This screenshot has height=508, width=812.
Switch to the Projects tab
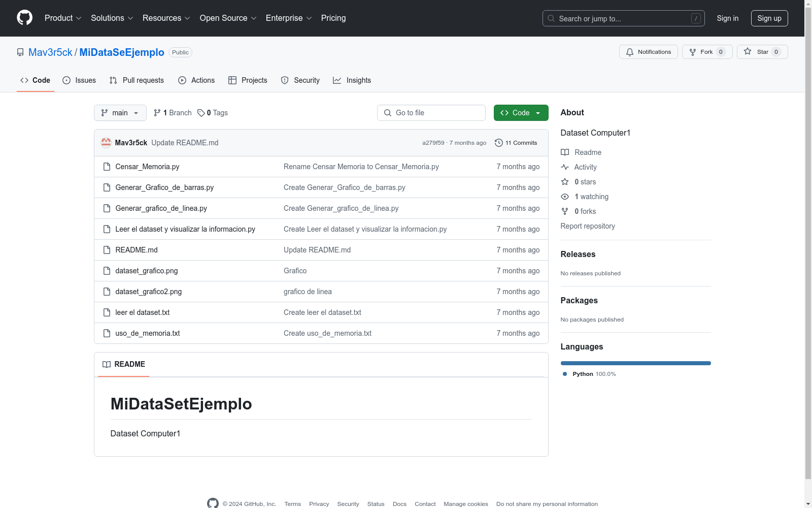(248, 80)
